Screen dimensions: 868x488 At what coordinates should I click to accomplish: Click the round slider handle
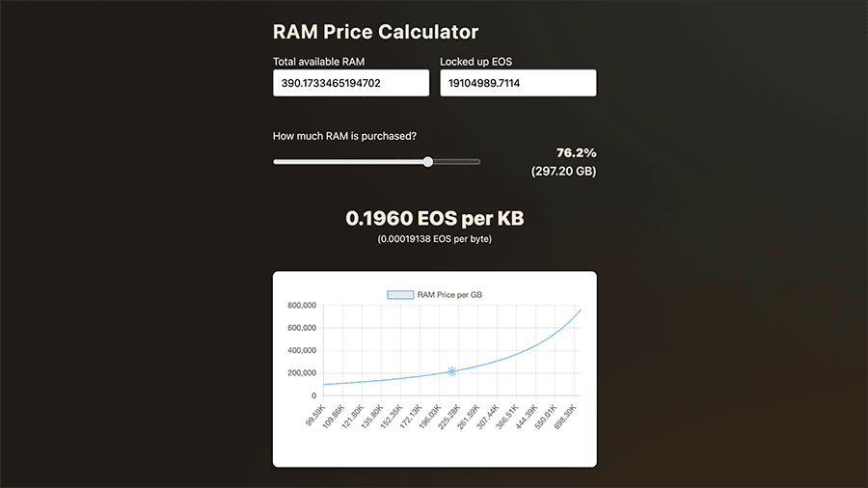(428, 162)
